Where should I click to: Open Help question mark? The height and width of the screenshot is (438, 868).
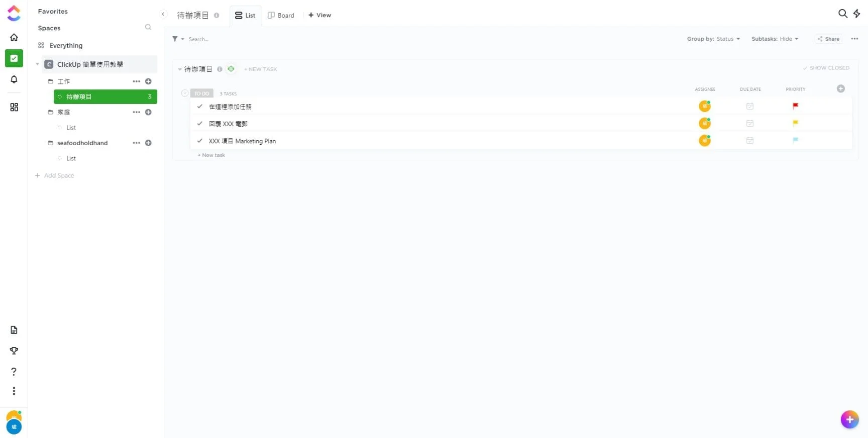pos(14,372)
